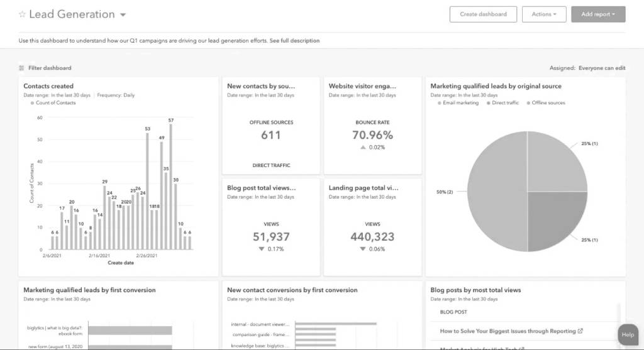Toggle the Direct traffic legend item
The width and height of the screenshot is (644, 350).
tap(502, 103)
